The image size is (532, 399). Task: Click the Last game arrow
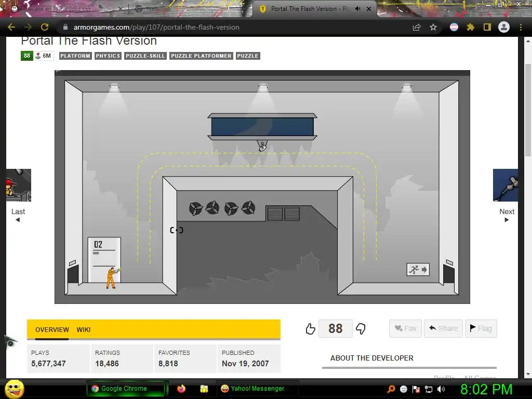18,220
